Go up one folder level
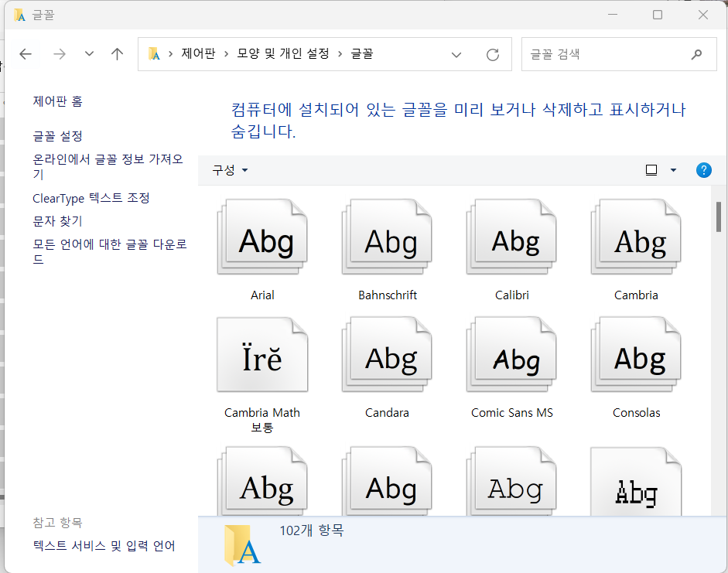Image resolution: width=728 pixels, height=573 pixels. tap(117, 54)
